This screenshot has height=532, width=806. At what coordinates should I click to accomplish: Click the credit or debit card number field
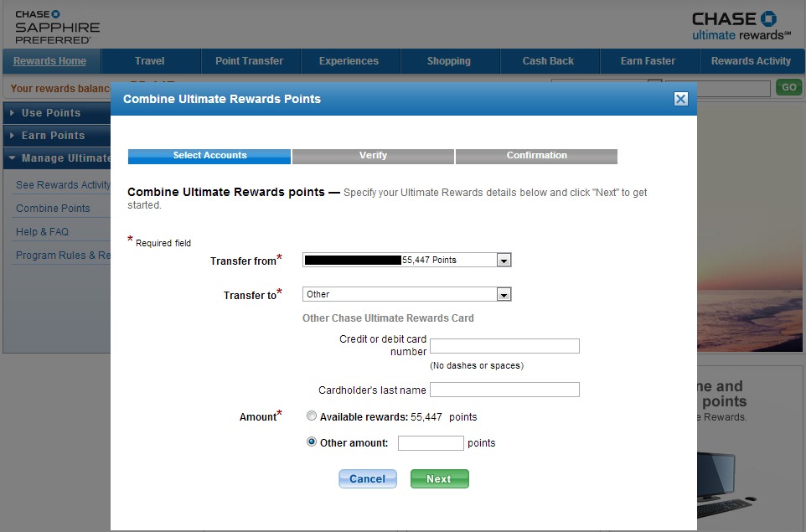504,346
